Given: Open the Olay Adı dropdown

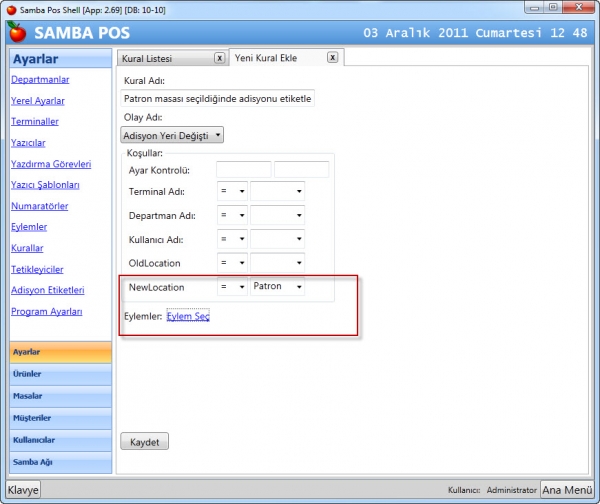Looking at the screenshot, I should pos(172,135).
